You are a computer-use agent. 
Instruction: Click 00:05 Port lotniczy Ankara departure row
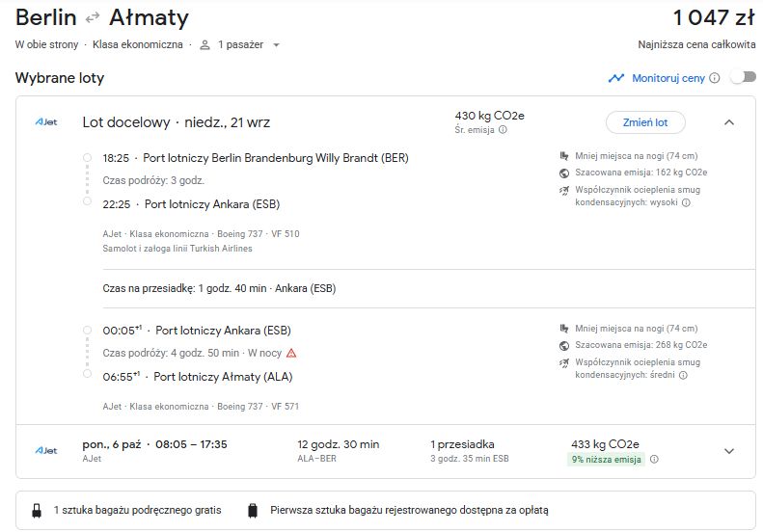tap(197, 331)
